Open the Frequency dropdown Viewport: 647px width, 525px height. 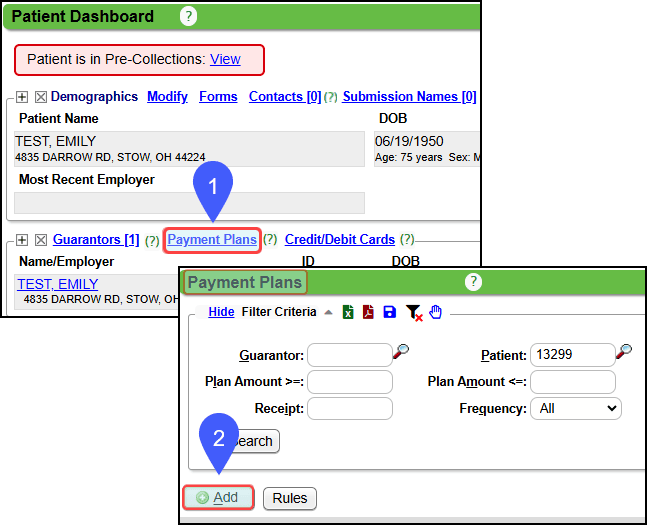click(x=578, y=408)
